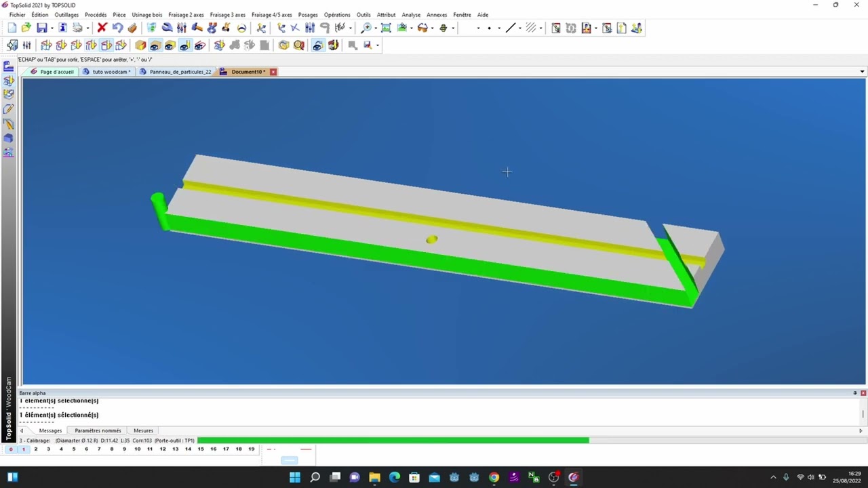Switch to the tuto woodcam document tab

point(107,72)
